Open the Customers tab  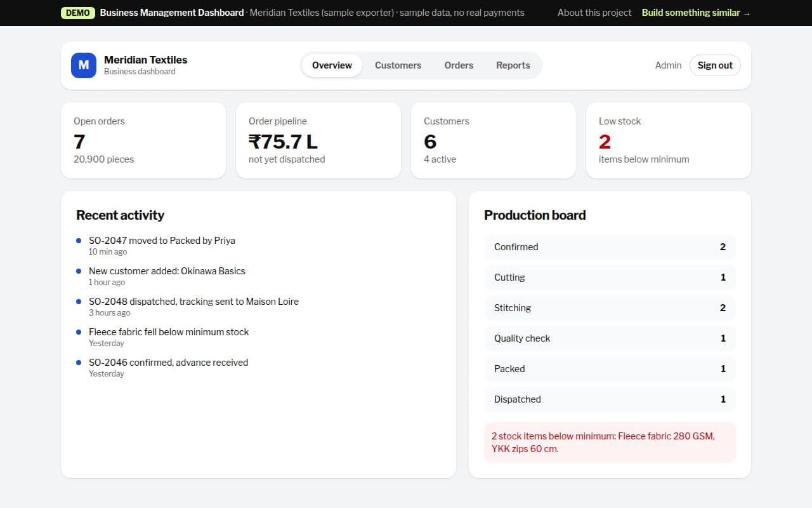point(398,65)
